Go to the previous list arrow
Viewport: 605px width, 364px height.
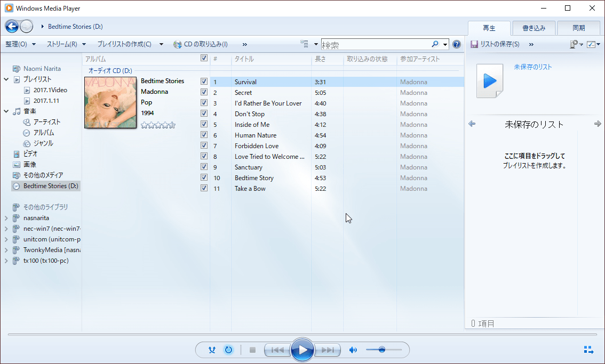point(472,124)
